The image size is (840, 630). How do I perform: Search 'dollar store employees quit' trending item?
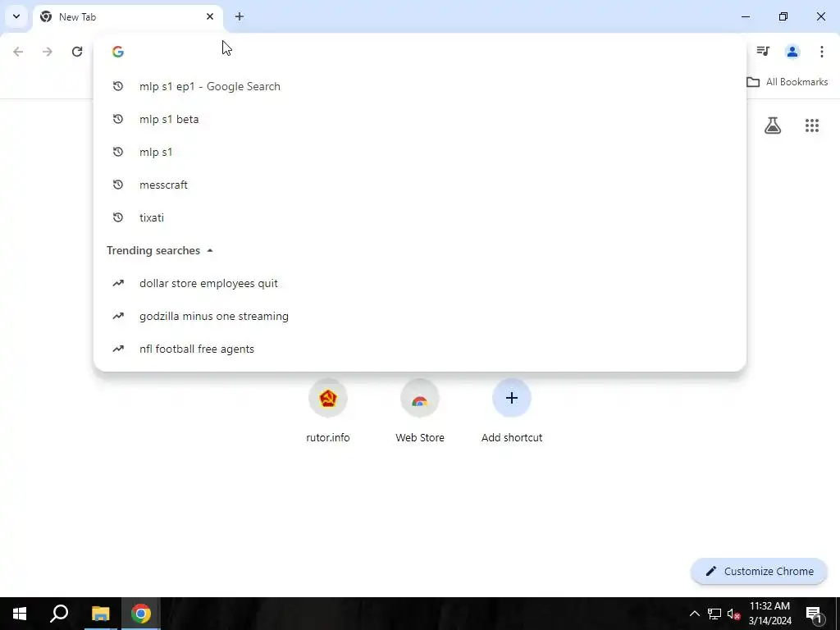click(419, 283)
